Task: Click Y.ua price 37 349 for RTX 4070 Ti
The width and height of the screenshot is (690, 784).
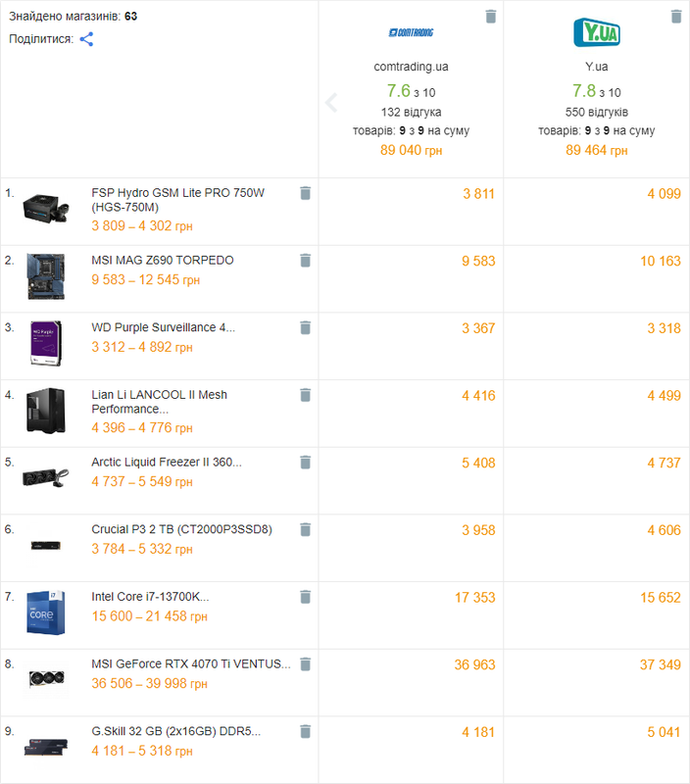Action: pyautogui.click(x=661, y=665)
